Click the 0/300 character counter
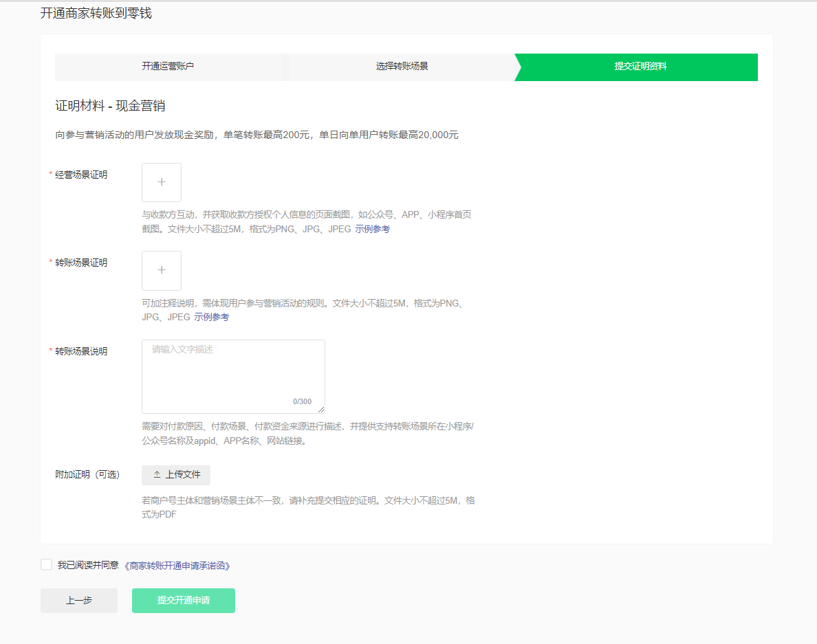Viewport: 817px width, 644px height. [302, 402]
